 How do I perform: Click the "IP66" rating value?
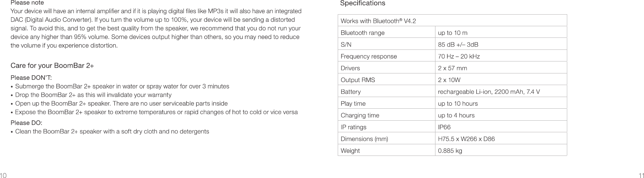click(444, 127)
